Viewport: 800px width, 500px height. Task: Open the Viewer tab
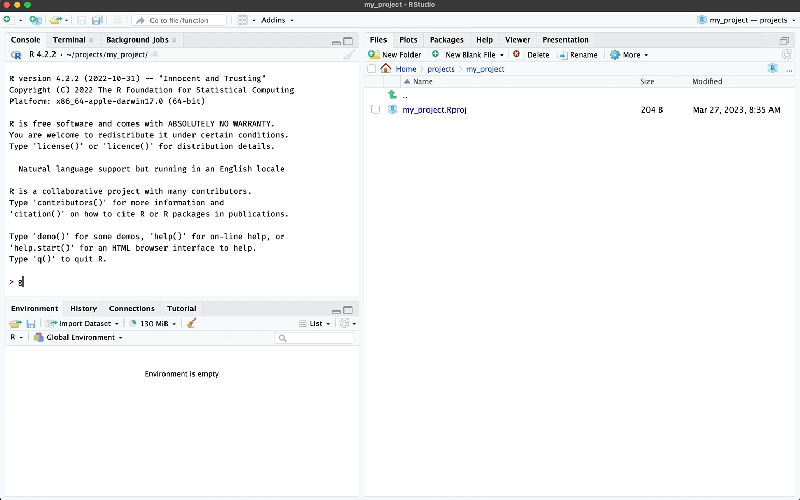pos(517,40)
